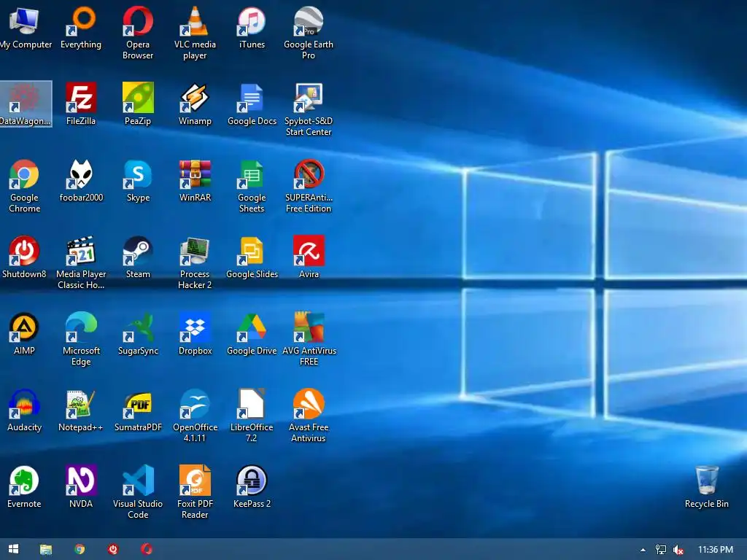Select the Google Slides shortcut
This screenshot has height=560, width=747.
pos(252,257)
